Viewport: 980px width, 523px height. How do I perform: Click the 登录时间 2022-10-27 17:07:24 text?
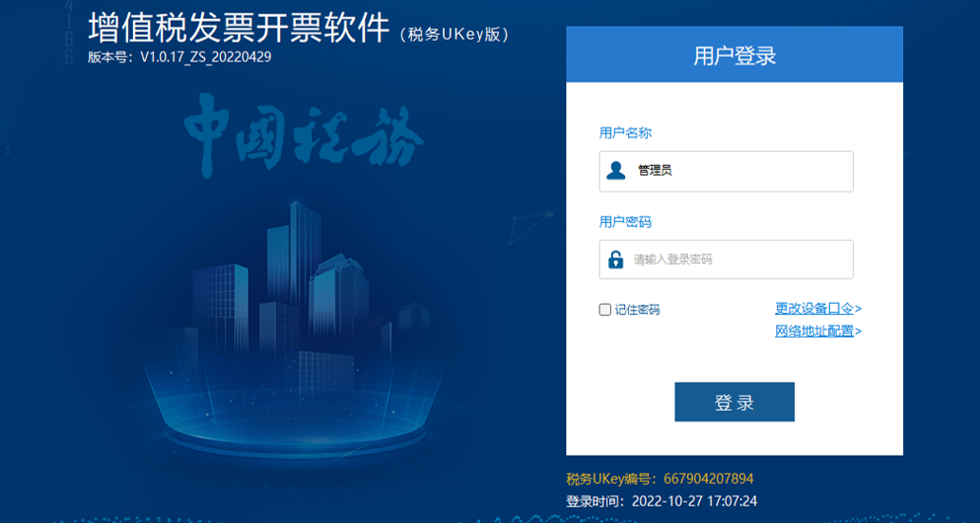pos(661,501)
